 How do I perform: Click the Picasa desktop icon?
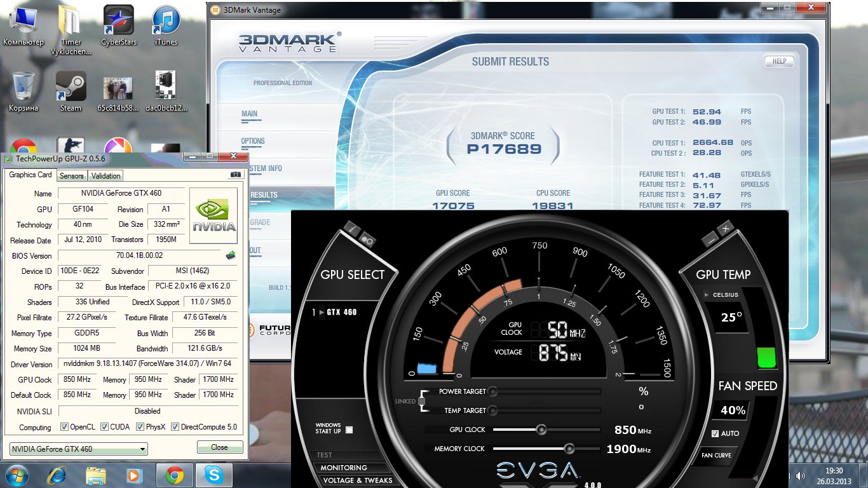coord(118,146)
